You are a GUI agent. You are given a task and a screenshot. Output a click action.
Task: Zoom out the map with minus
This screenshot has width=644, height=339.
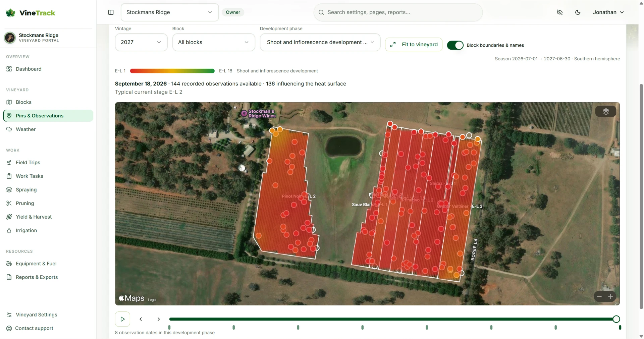click(599, 296)
